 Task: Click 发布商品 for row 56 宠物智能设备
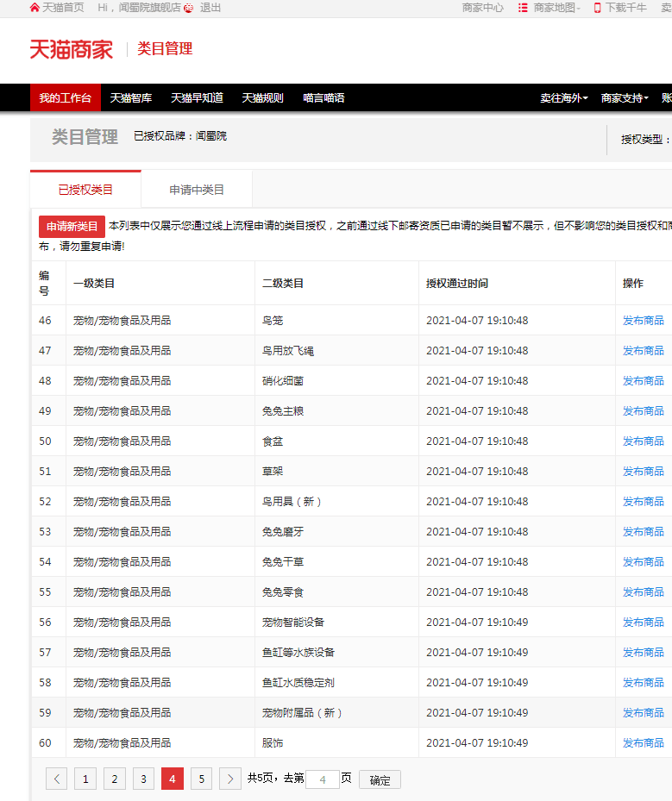point(643,622)
